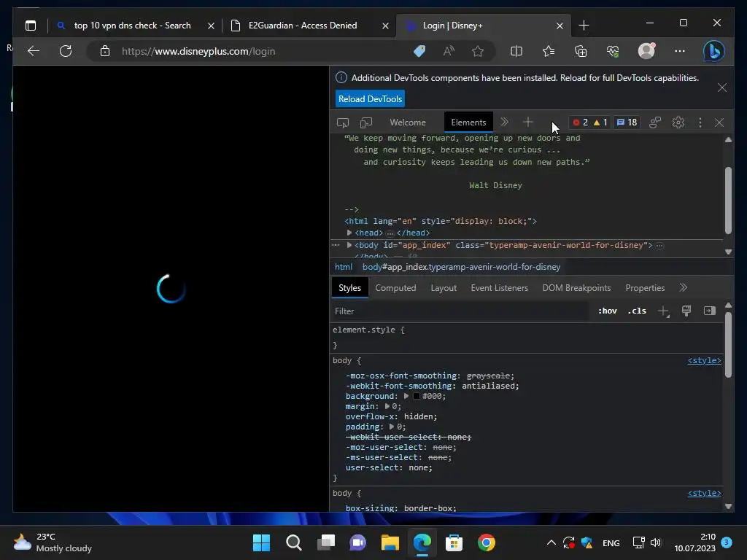Click the Reload DevTools button
The width and height of the screenshot is (747, 560).
tap(370, 99)
